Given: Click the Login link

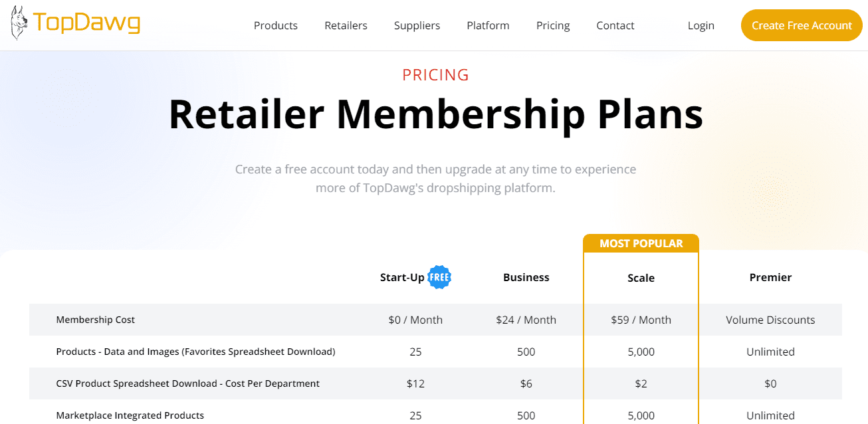Looking at the screenshot, I should pyautogui.click(x=701, y=25).
